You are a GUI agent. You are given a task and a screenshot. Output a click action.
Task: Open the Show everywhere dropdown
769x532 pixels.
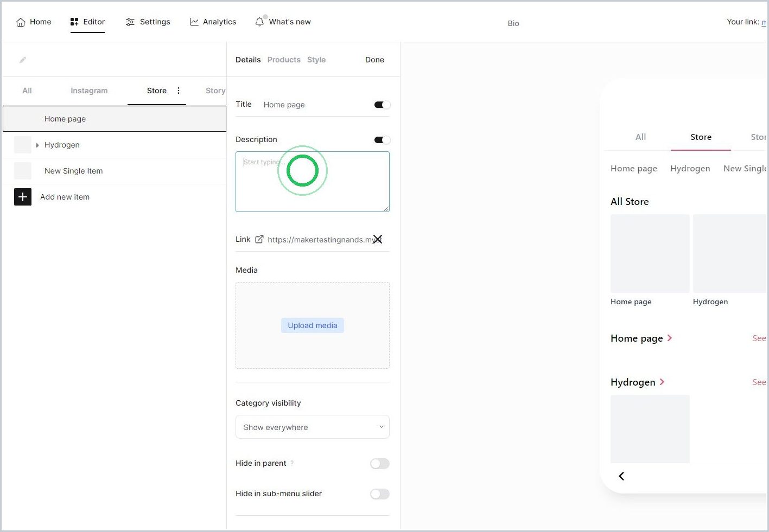(313, 427)
